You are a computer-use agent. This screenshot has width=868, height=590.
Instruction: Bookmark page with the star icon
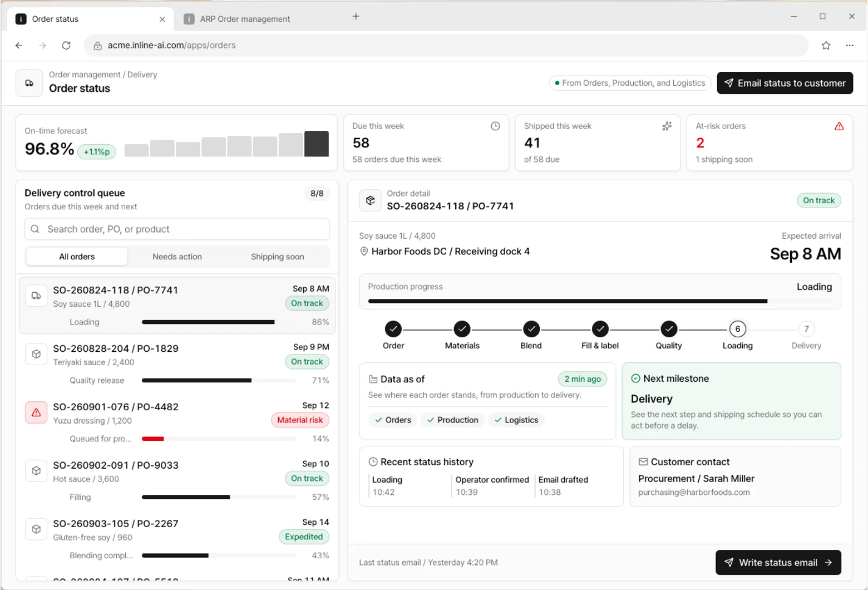pos(826,46)
